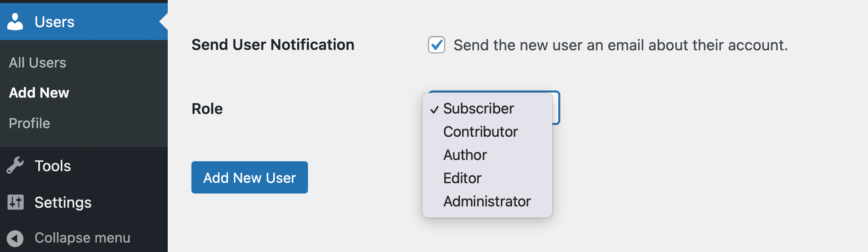The image size is (868, 252).
Task: Open the All Users page
Action: [x=37, y=62]
